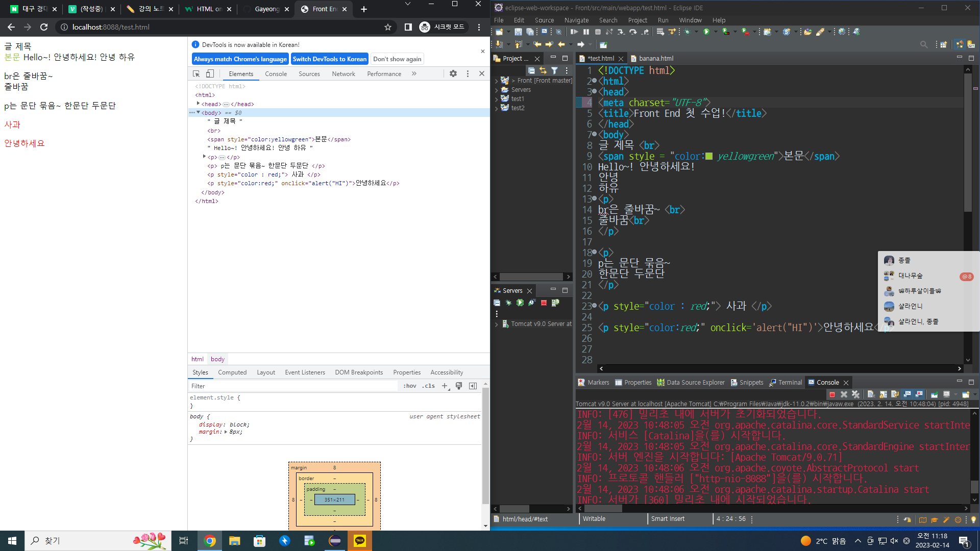This screenshot has width=980, height=551.
Task: Expand the collapsed head element in DevTools
Action: click(198, 104)
